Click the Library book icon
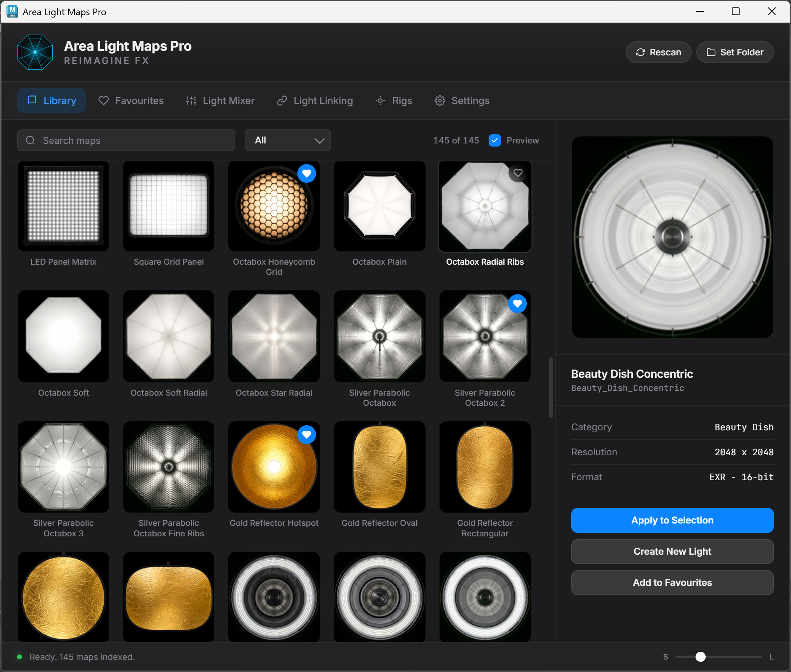Screen dimensions: 791x672 point(32,100)
